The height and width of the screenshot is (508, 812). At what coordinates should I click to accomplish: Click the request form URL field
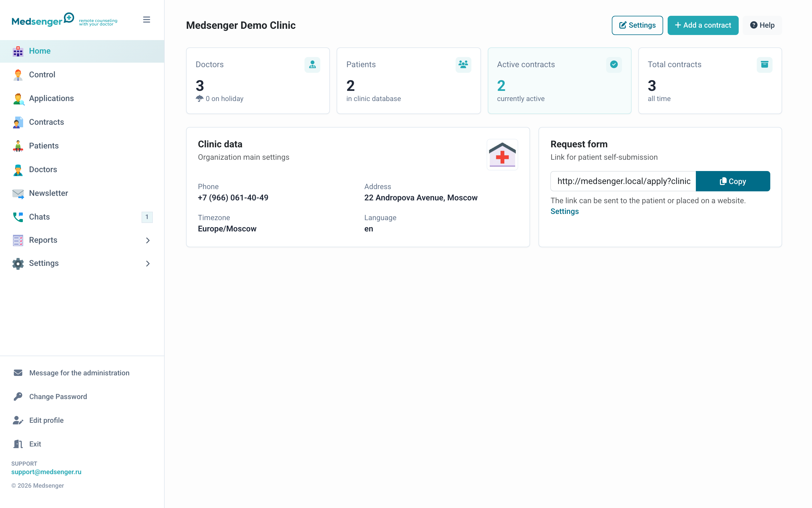pyautogui.click(x=623, y=181)
